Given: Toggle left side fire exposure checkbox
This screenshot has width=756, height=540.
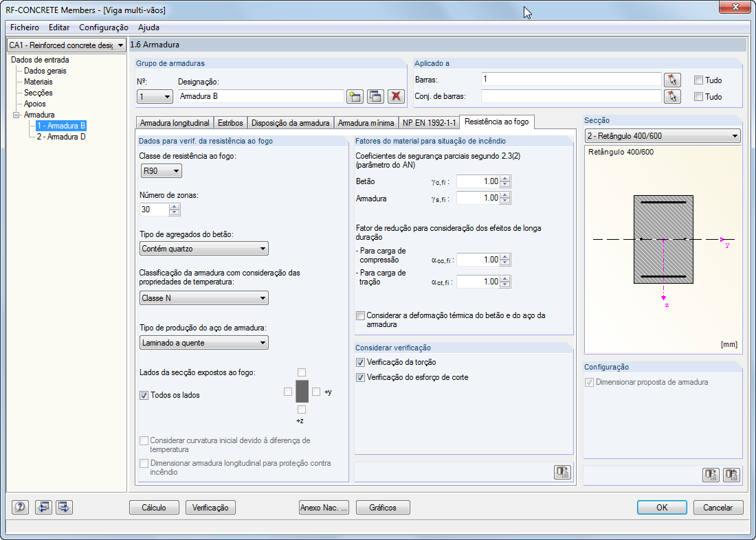Looking at the screenshot, I should tap(288, 392).
